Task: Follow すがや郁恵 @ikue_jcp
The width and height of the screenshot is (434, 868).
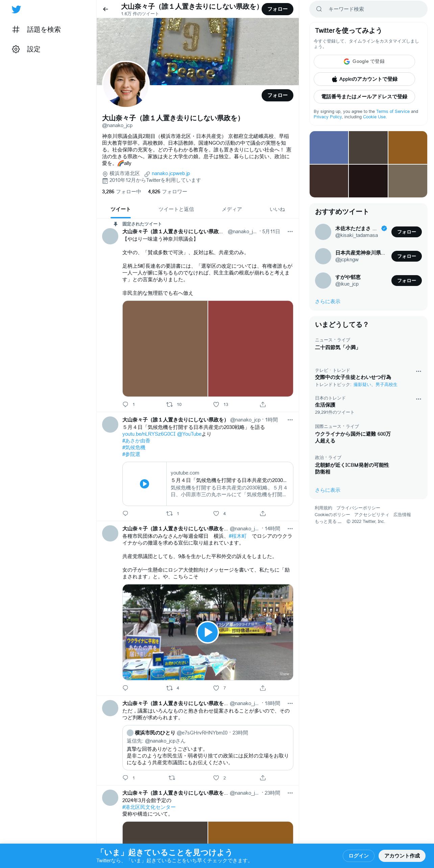Action: click(x=407, y=281)
